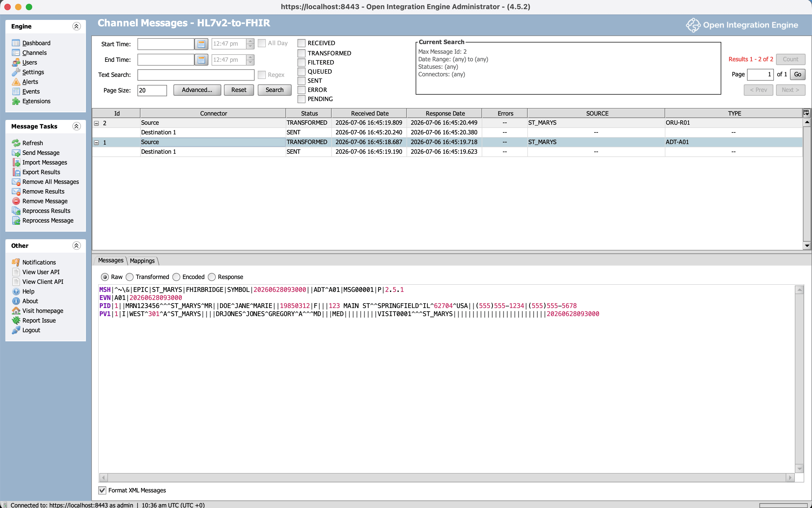This screenshot has width=812, height=508.
Task: Click the Reset button
Action: pos(238,90)
